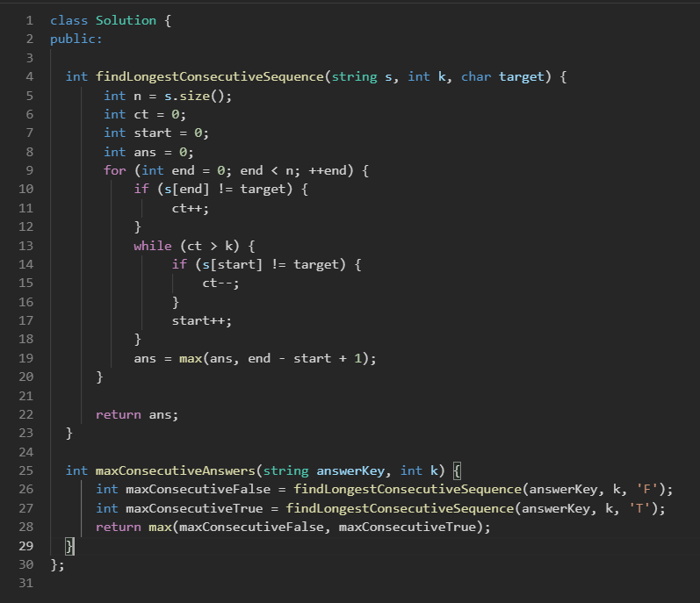Click the 'Solution' class name

[x=126, y=20]
